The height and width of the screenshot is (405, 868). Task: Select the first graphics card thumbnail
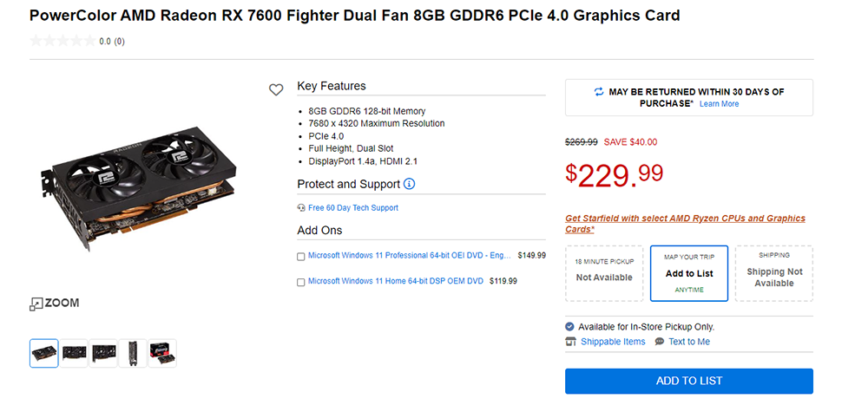pyautogui.click(x=44, y=353)
